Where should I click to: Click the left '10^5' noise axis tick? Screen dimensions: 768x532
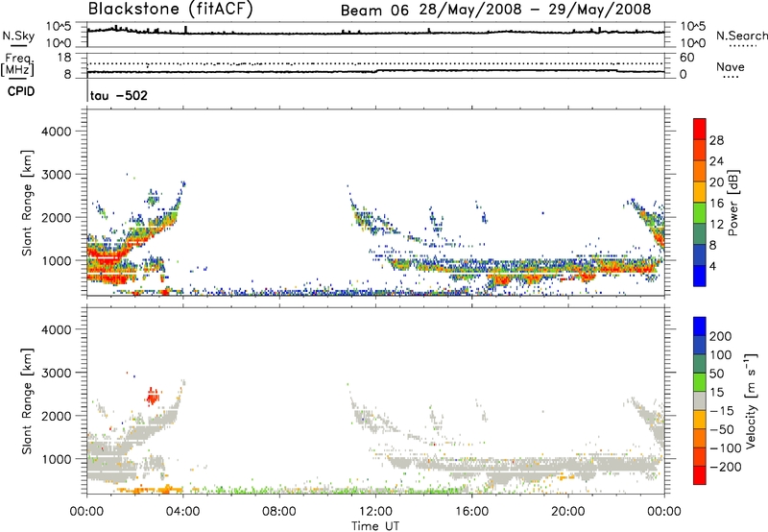tap(59, 27)
